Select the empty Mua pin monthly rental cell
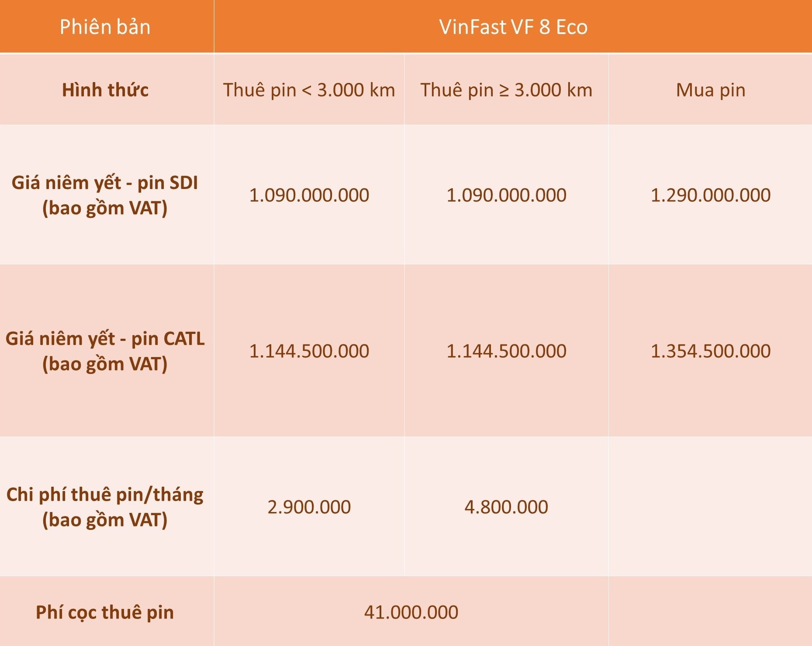This screenshot has height=646, width=812. point(710,507)
